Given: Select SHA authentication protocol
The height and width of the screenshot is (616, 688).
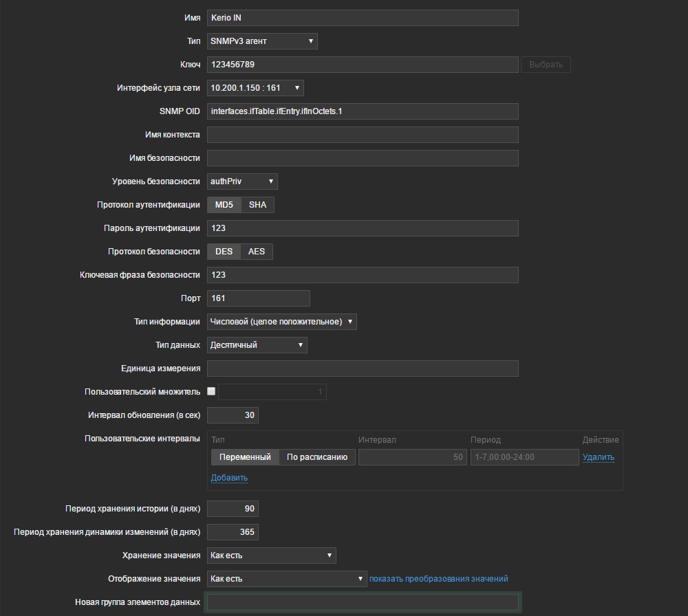Looking at the screenshot, I should [257, 205].
